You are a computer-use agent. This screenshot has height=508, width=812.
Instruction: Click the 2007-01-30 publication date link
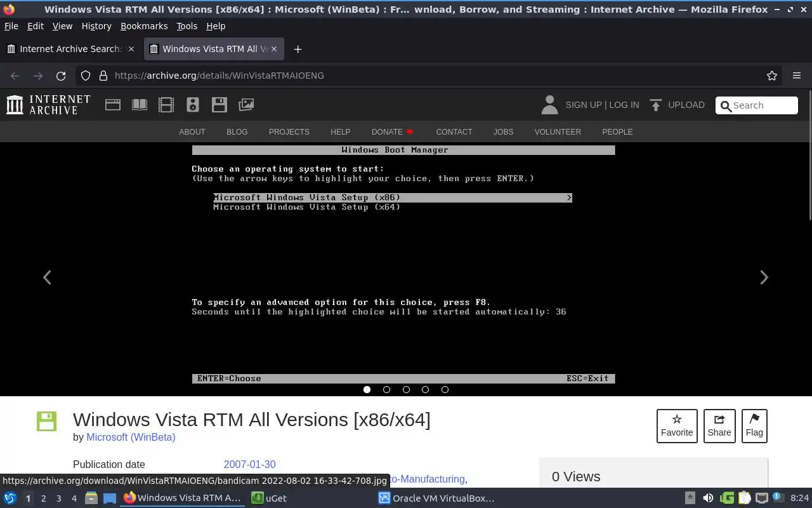click(249, 464)
